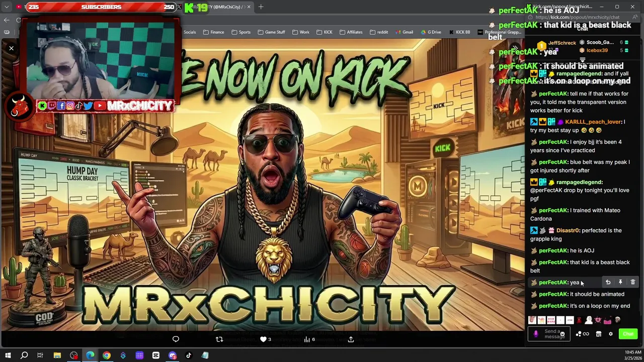Click the repost arrows icon under the image

219,339
